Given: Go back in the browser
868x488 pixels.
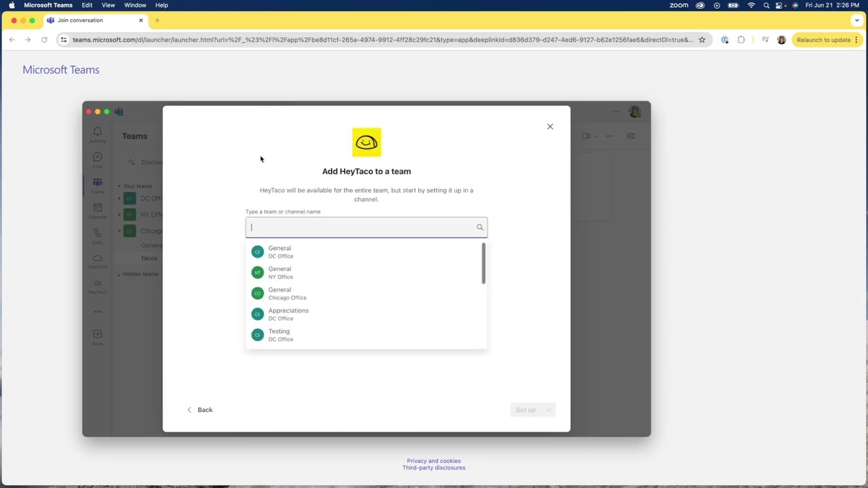Looking at the screenshot, I should point(12,40).
